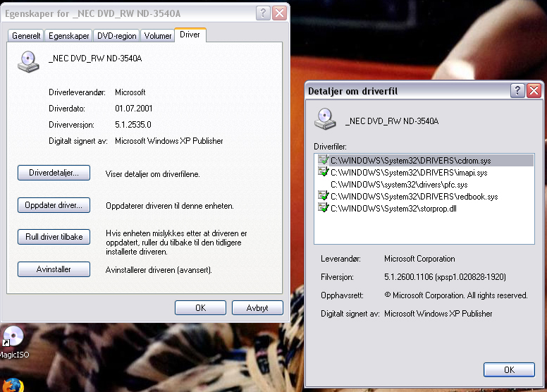Viewport: 547px width, 392px height.
Task: Click Digitalt signert av value in Detaljer dialog
Action: click(x=438, y=314)
